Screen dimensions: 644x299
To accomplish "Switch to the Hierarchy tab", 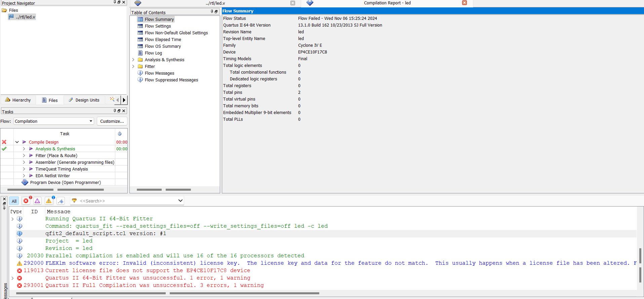I will [x=18, y=100].
